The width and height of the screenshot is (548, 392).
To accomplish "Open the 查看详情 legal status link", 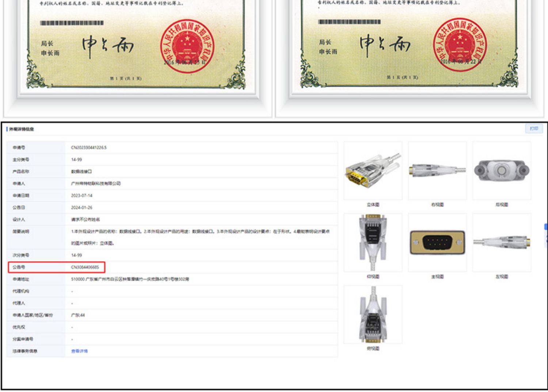I will [x=79, y=351].
